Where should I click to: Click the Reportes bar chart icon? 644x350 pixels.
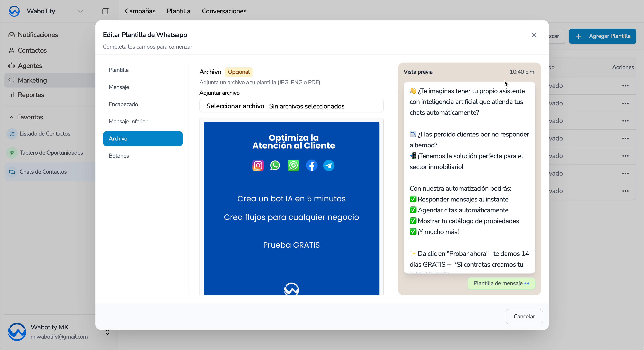[11, 95]
